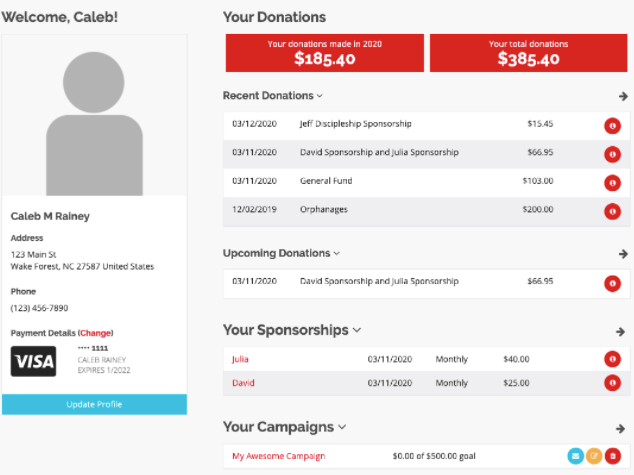This screenshot has width=634, height=475.
Task: Open the My Awesome Campaign link
Action: [279, 456]
